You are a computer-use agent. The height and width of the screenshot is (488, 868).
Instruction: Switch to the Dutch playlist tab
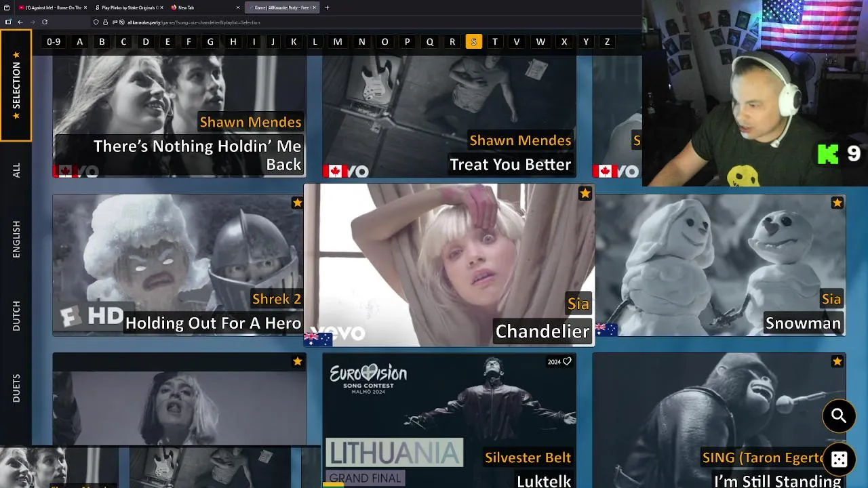point(16,316)
